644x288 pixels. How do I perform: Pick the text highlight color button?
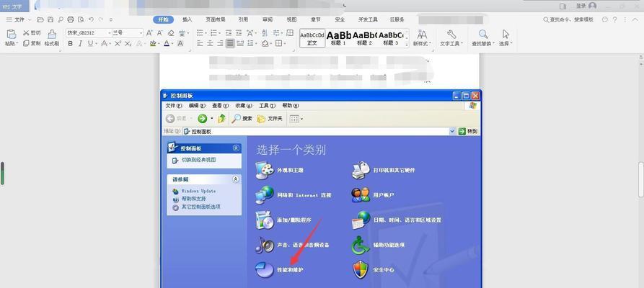coord(153,43)
